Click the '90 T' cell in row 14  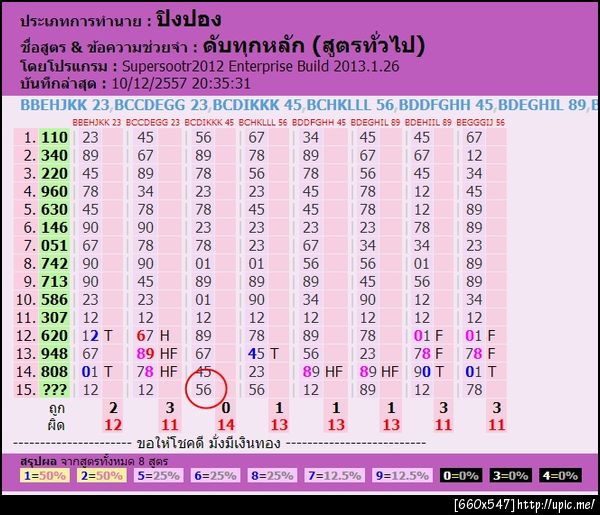pyautogui.click(x=429, y=372)
